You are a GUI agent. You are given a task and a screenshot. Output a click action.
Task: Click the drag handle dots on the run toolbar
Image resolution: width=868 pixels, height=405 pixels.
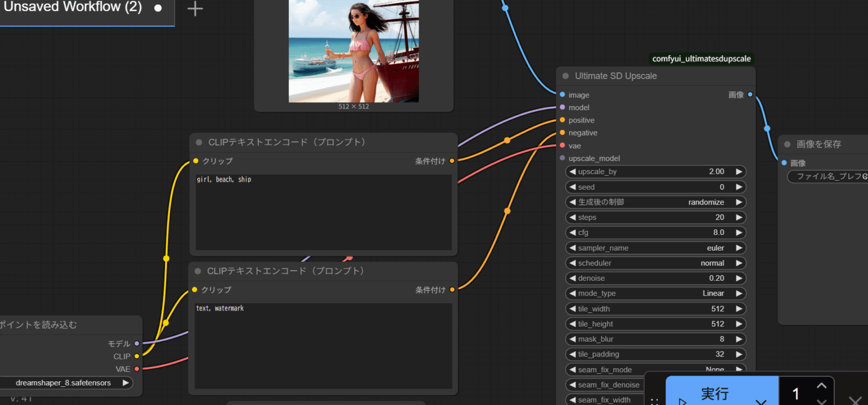pyautogui.click(x=654, y=400)
